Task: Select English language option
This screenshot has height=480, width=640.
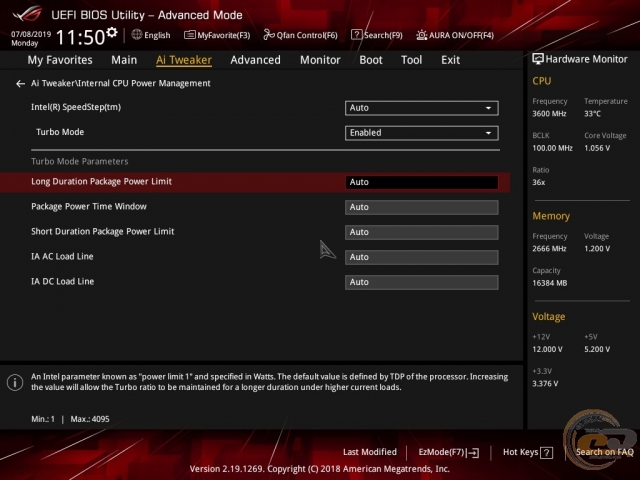Action: pos(157,36)
